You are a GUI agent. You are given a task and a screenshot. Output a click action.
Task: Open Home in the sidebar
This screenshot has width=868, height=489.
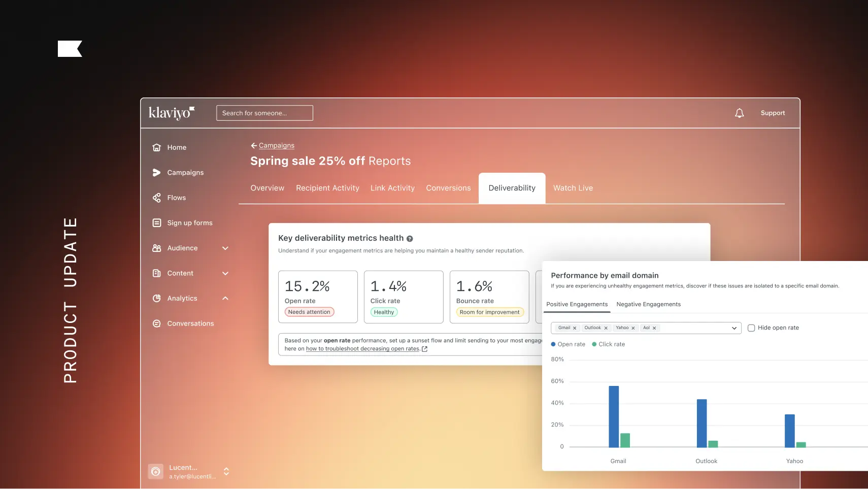[x=177, y=147]
